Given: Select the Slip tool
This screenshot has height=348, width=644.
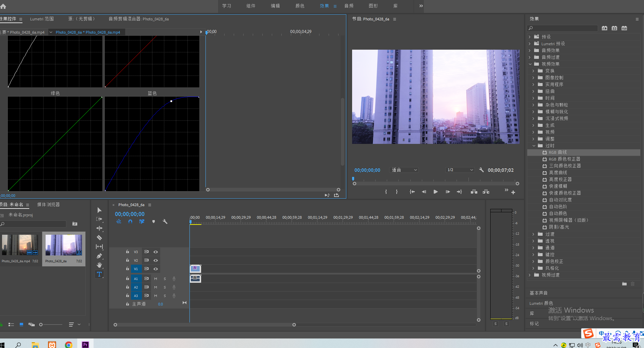Looking at the screenshot, I should pyautogui.click(x=99, y=247).
